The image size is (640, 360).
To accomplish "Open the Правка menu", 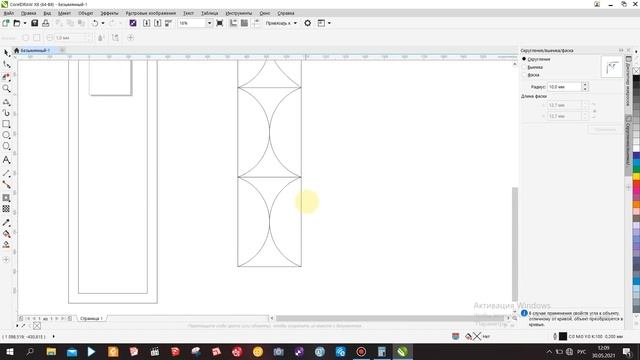I will pyautogui.click(x=28, y=13).
